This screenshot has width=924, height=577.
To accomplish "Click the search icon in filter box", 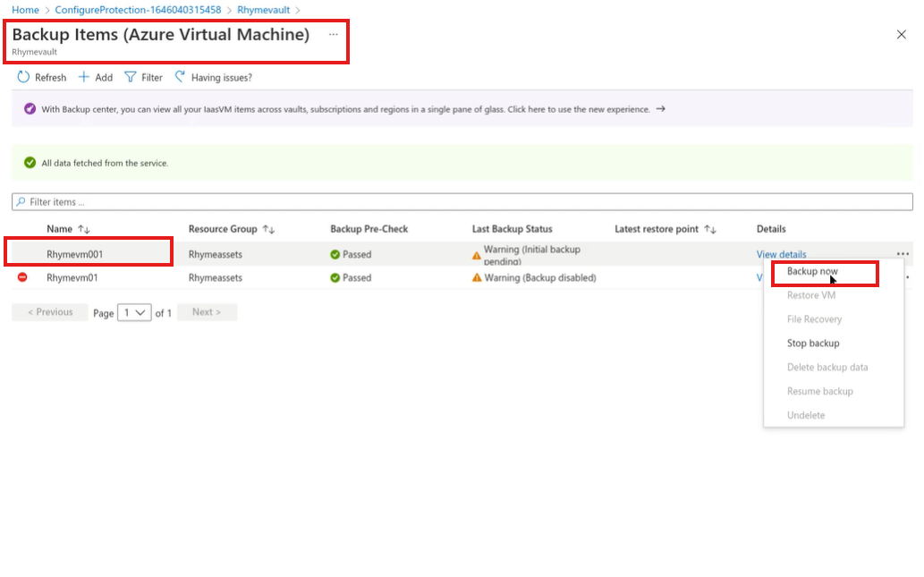I will pos(21,201).
